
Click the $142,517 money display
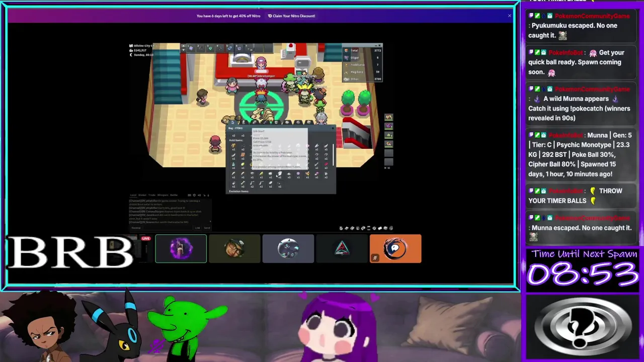click(140, 50)
